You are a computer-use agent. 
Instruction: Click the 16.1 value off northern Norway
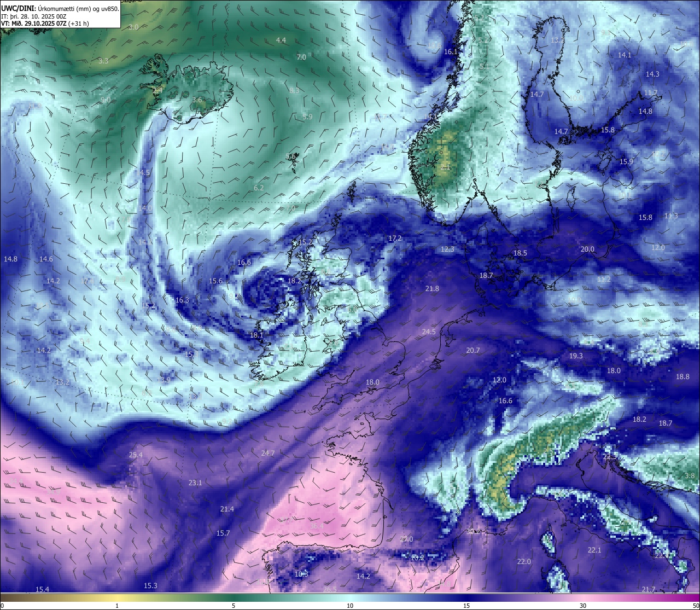451,52
